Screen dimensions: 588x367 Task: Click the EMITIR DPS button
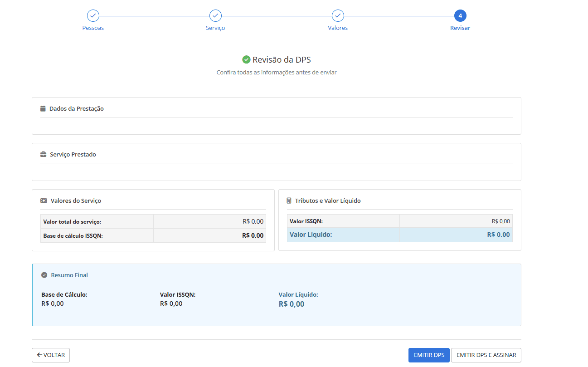(429, 355)
